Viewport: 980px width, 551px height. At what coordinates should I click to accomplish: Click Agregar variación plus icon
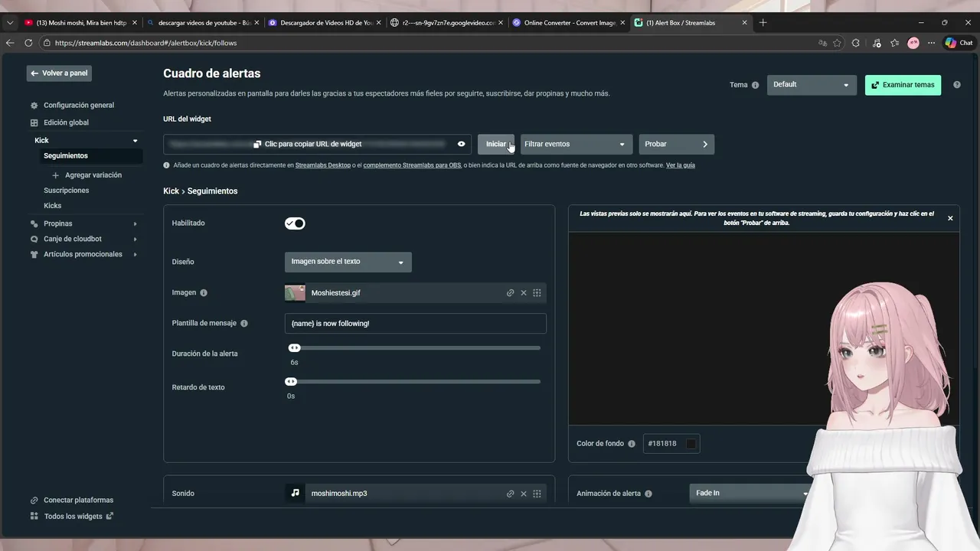click(55, 175)
